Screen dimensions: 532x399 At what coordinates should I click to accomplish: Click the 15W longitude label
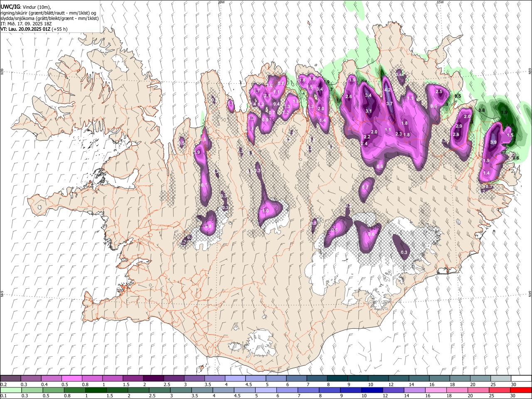(440, 2)
